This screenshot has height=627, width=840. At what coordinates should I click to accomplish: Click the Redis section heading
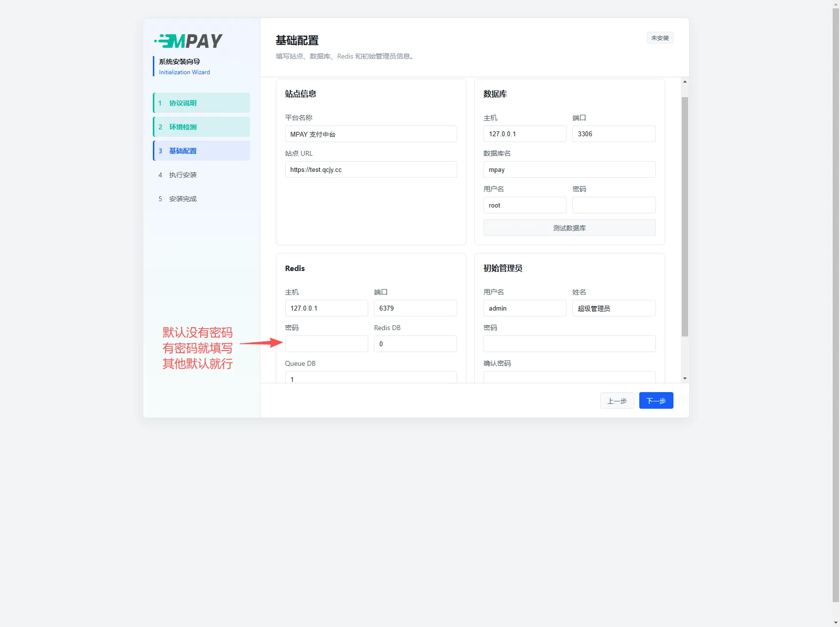pyautogui.click(x=294, y=269)
